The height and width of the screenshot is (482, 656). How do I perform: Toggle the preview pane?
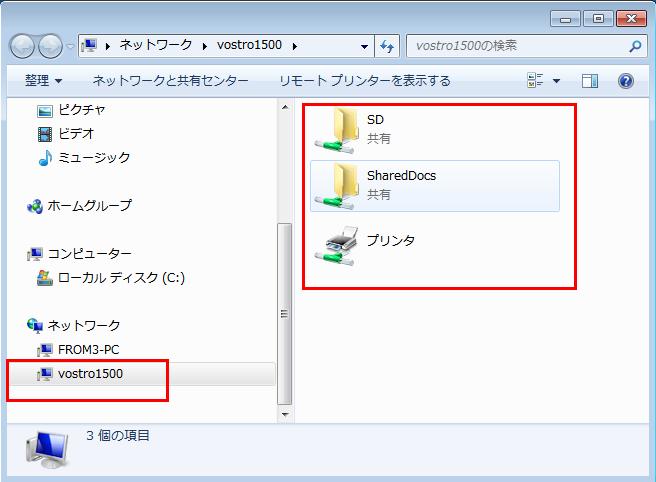point(590,81)
